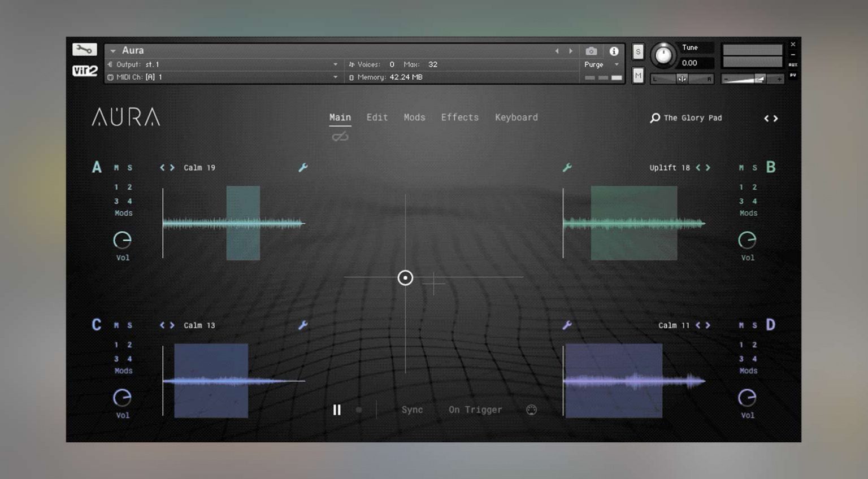This screenshot has width=868, height=479.
Task: Click the link icon below Main tab
Action: point(340,137)
